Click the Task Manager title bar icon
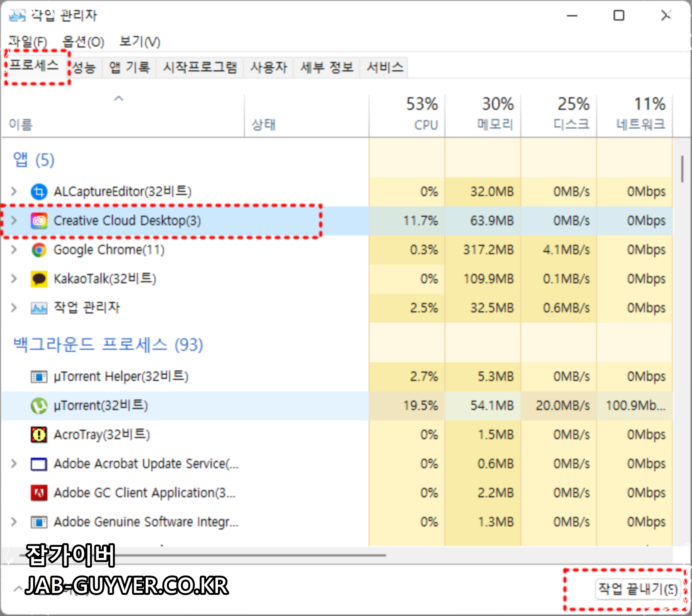The image size is (692, 616). [x=17, y=15]
